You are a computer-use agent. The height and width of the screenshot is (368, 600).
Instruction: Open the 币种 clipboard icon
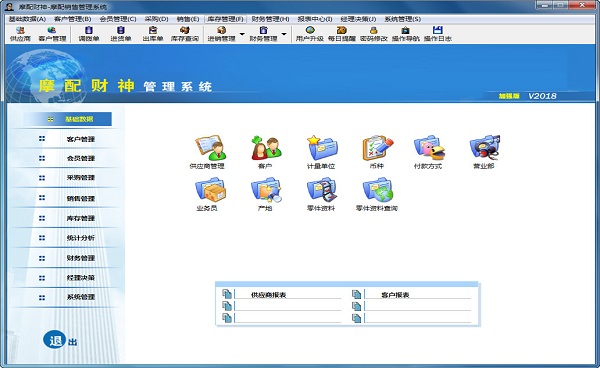click(x=378, y=147)
